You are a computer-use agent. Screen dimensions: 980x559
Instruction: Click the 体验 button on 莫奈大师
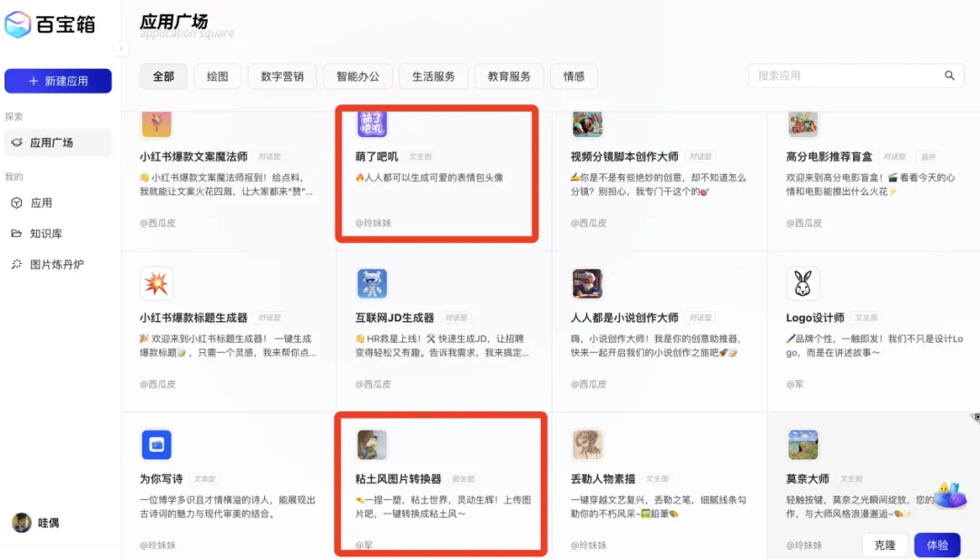tap(936, 544)
